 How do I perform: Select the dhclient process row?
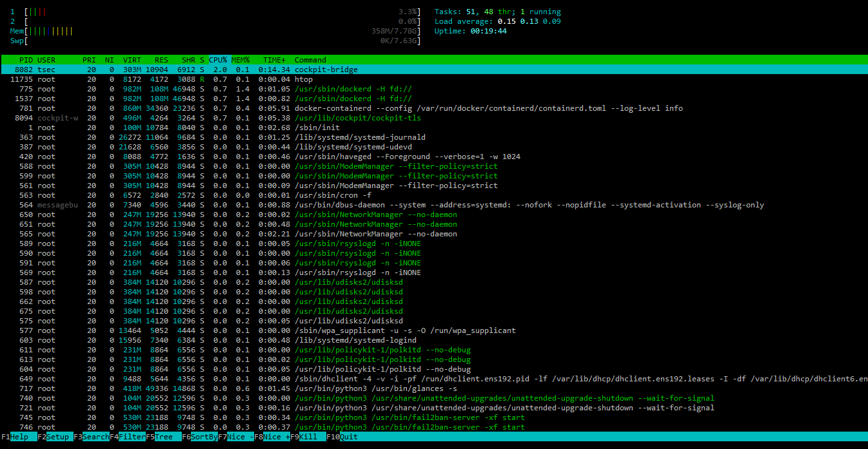434,379
